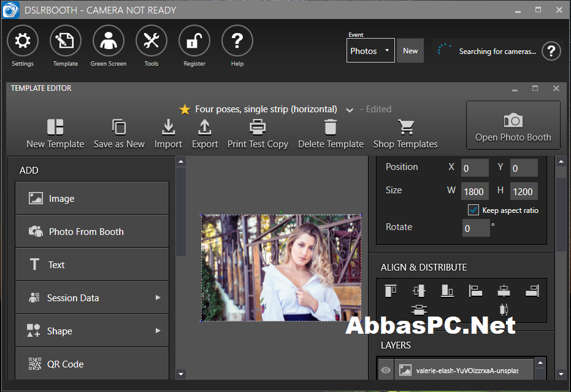Align objects to horizontal center
The height and width of the screenshot is (392, 571).
[x=504, y=291]
